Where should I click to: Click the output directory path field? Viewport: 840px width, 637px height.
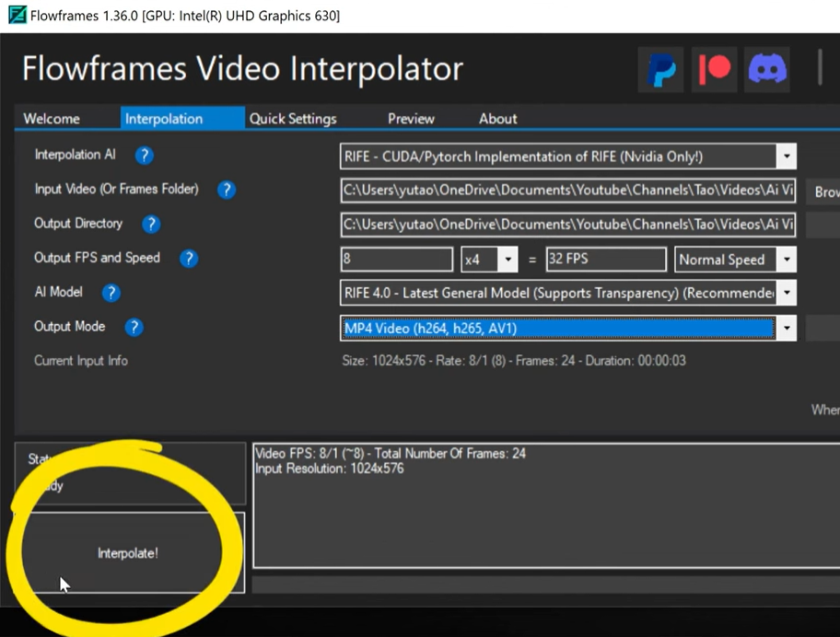click(x=568, y=225)
